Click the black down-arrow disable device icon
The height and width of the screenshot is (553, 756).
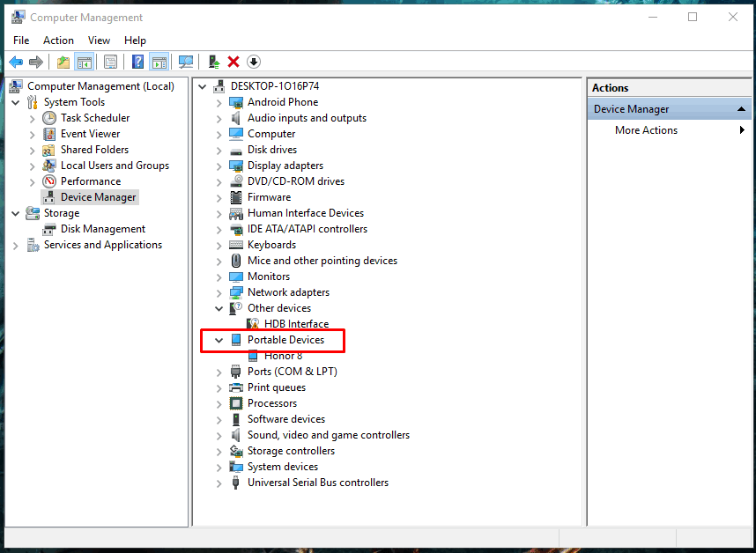[254, 62]
